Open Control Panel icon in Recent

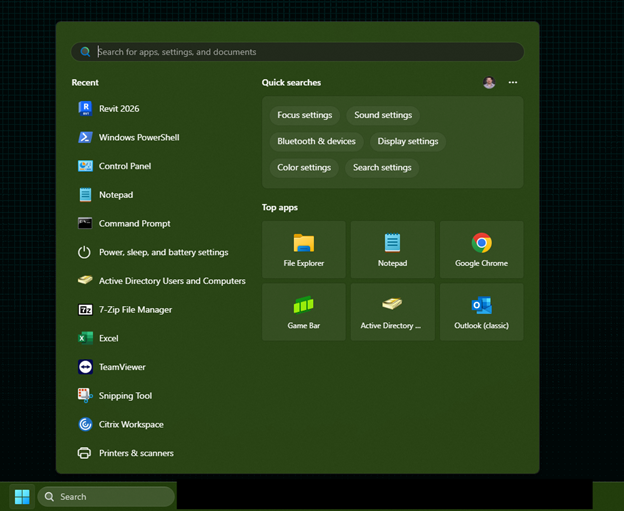(x=85, y=166)
